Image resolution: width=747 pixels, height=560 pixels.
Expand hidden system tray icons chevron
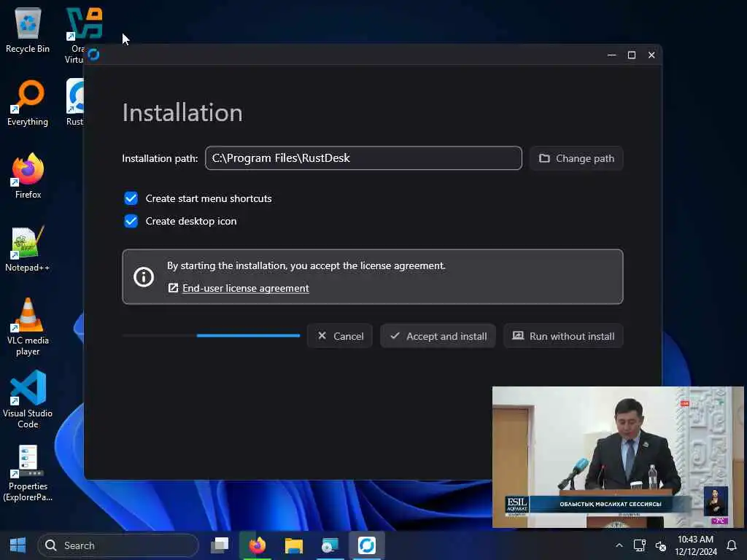pos(619,545)
